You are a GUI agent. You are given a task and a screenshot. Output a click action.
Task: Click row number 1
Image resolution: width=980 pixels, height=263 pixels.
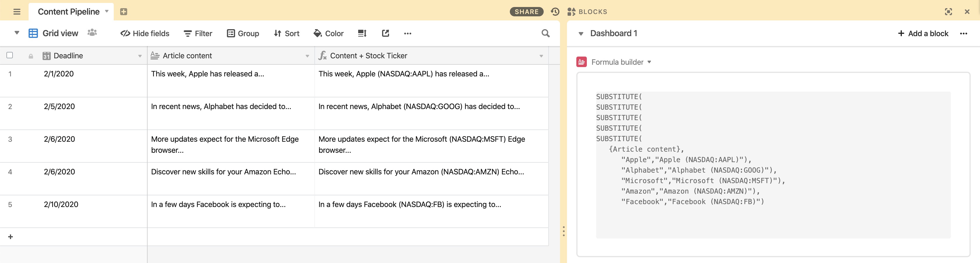pyautogui.click(x=10, y=74)
